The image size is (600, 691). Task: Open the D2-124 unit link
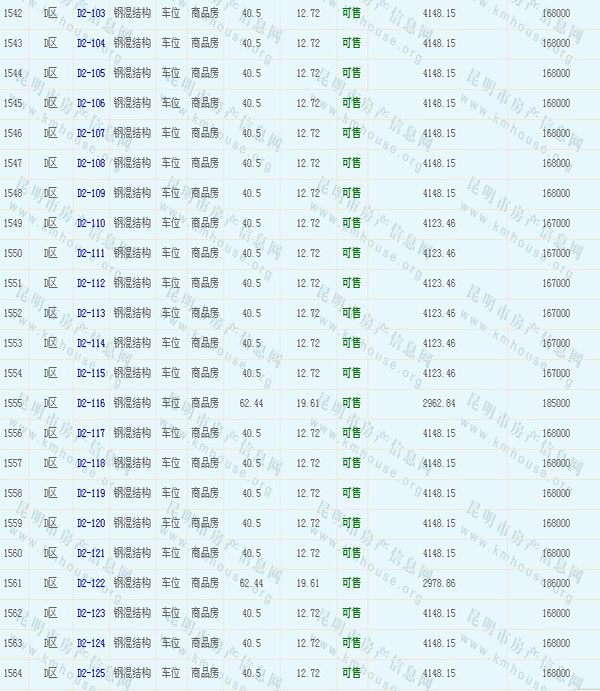pyautogui.click(x=90, y=644)
